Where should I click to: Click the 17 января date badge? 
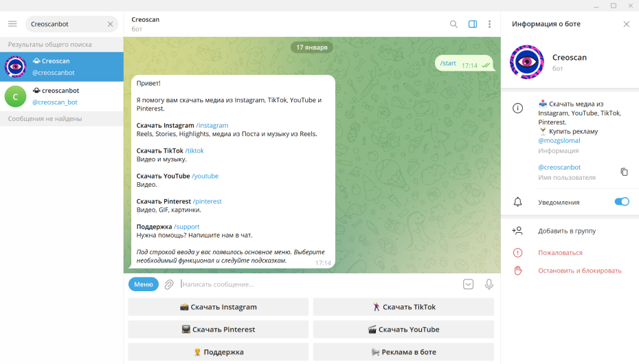[312, 47]
